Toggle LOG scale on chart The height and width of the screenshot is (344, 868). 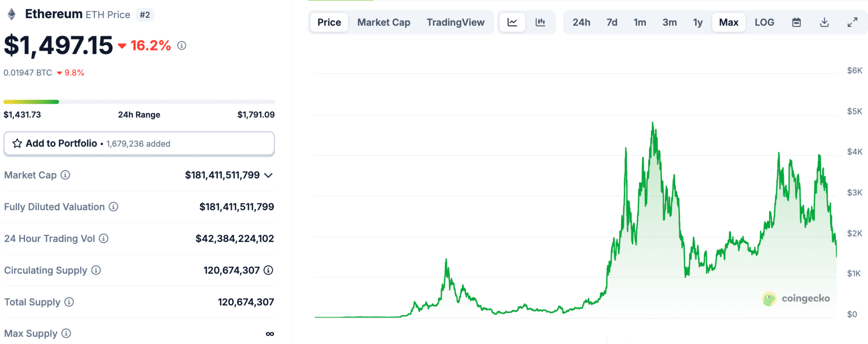click(x=765, y=22)
